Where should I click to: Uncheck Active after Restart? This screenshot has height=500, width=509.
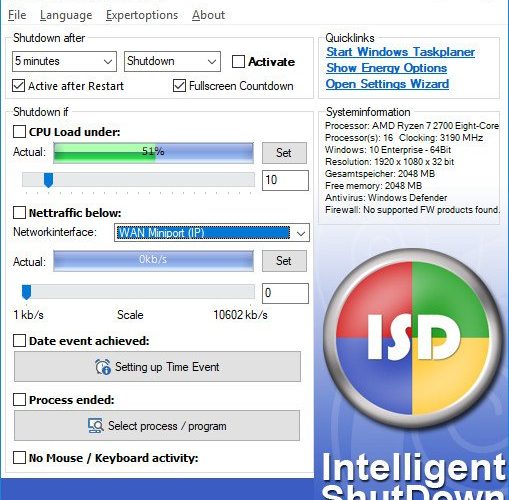click(19, 86)
